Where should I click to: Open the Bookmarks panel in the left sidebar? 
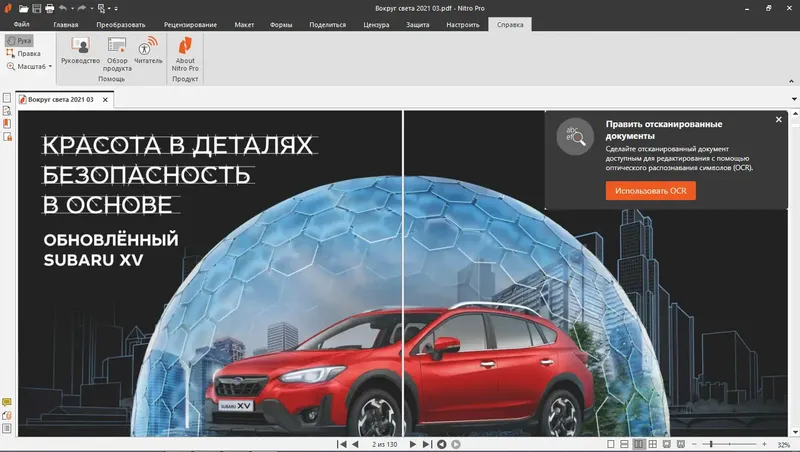tap(7, 123)
